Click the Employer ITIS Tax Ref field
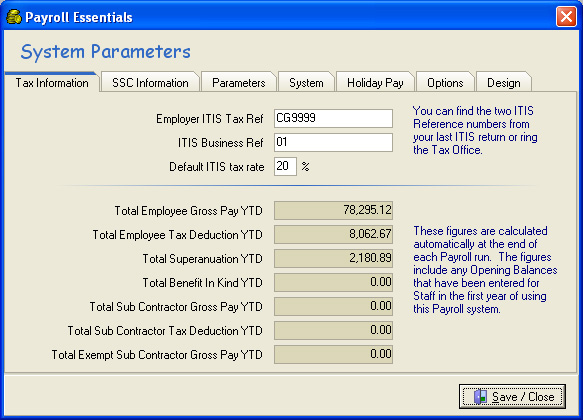 [333, 119]
